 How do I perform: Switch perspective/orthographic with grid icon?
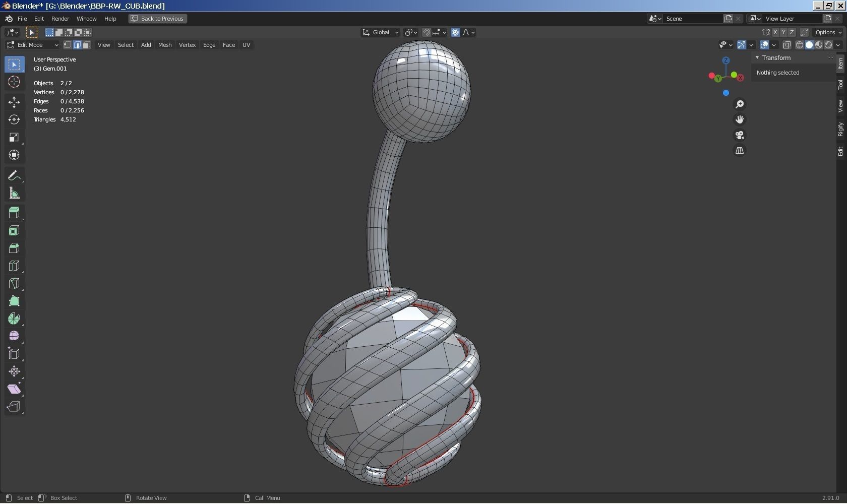[740, 151]
